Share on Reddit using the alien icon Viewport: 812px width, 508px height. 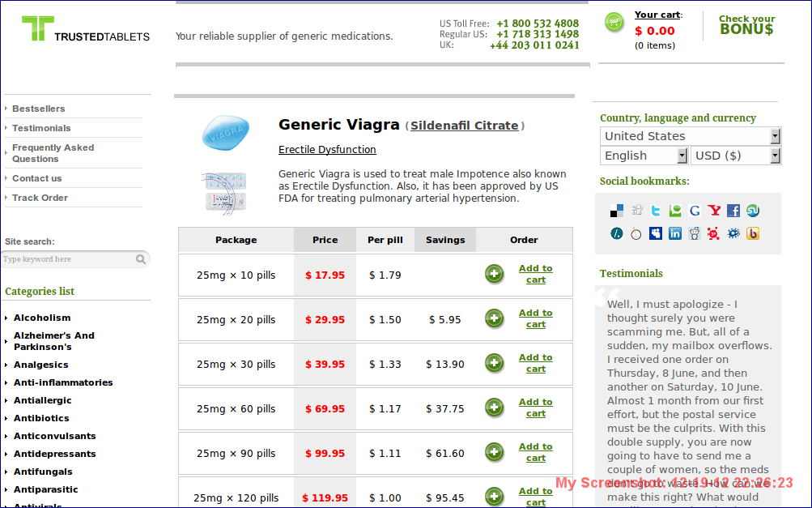coord(695,233)
